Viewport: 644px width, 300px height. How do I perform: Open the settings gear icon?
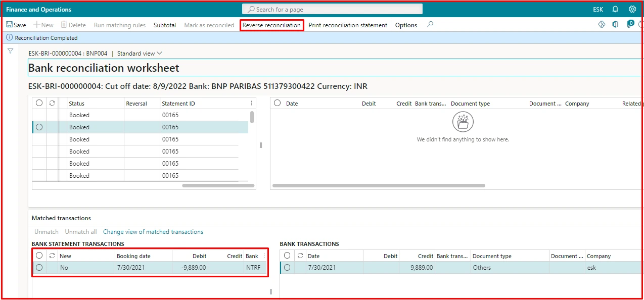pyautogui.click(x=632, y=9)
